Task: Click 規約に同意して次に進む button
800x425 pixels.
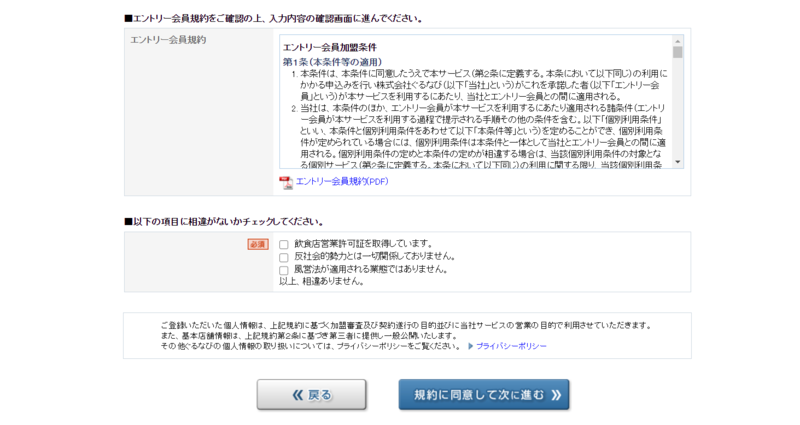Action: tap(484, 394)
